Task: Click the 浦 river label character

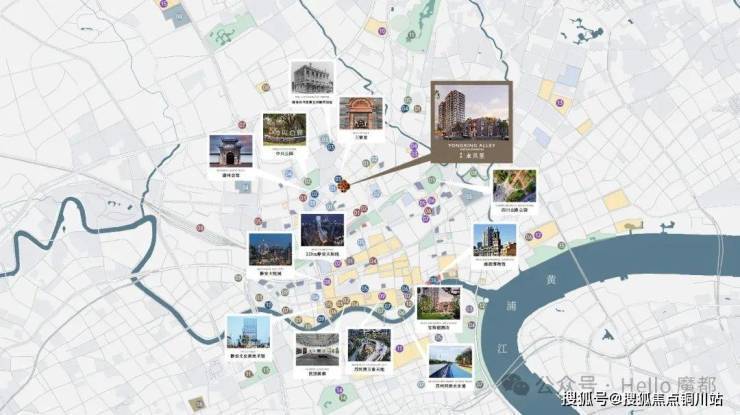Action: (x=511, y=305)
